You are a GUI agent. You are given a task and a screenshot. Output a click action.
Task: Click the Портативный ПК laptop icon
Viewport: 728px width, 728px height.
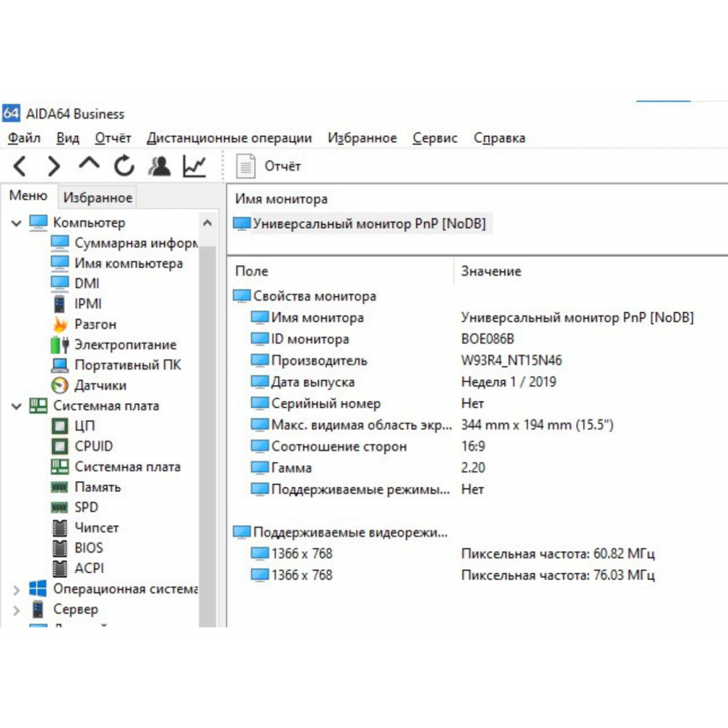tap(60, 365)
